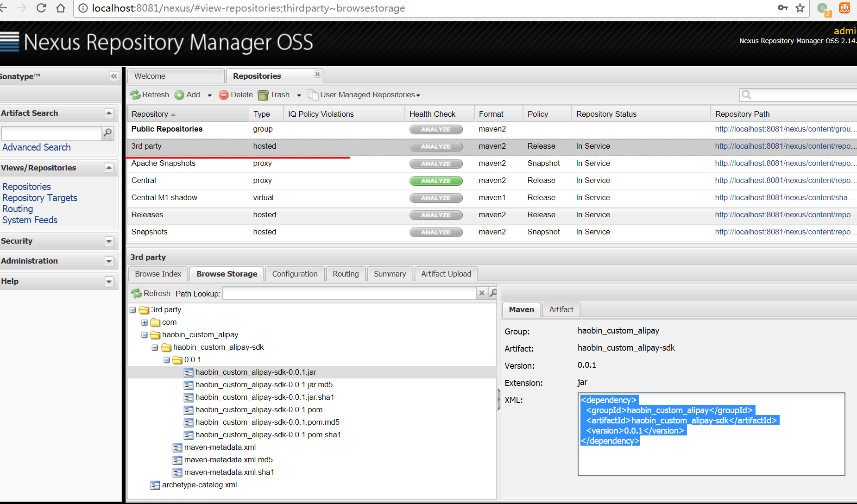Viewport: 857px width, 504px height.
Task: Collapse the Views/Repositories panel
Action: (109, 168)
